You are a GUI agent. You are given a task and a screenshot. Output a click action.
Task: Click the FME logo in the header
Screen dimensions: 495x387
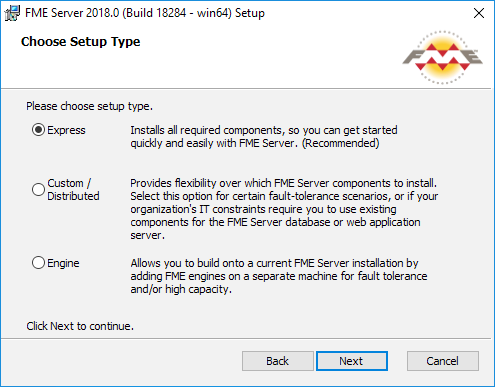[442, 57]
